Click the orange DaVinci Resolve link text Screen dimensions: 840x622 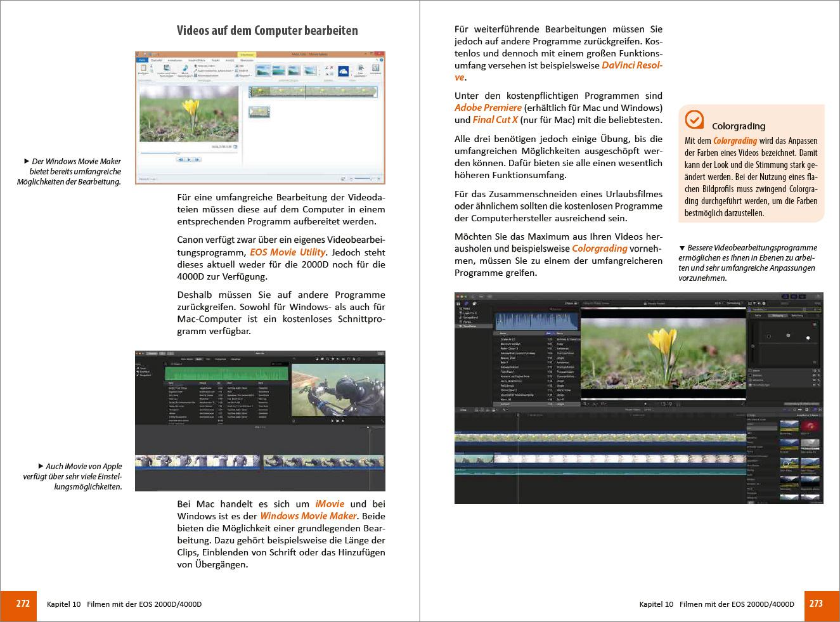click(631, 65)
